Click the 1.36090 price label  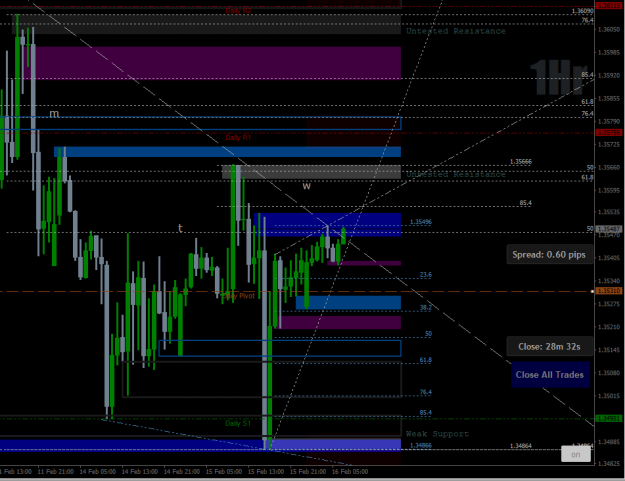coord(582,11)
